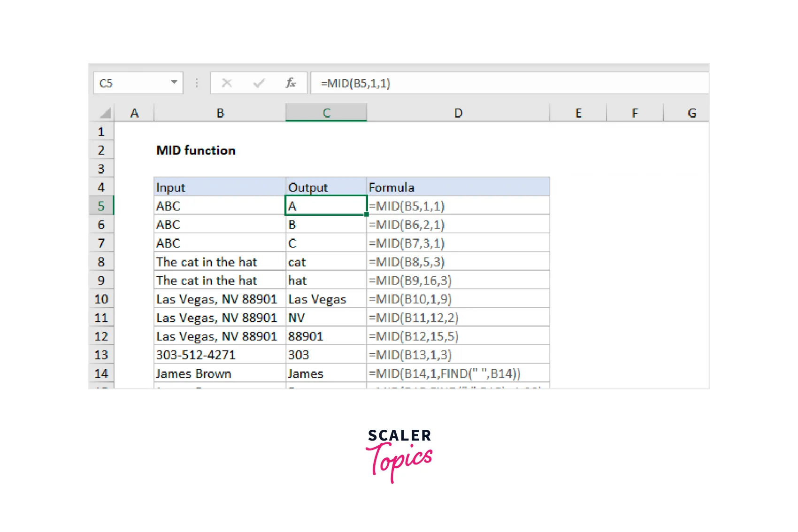Select row 5 header
The image size is (798, 532).
click(x=101, y=206)
